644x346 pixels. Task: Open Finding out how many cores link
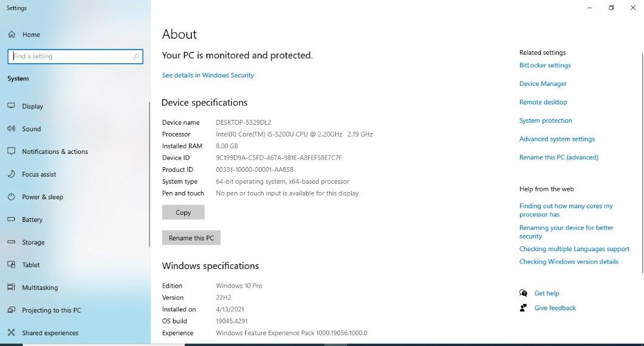click(566, 210)
